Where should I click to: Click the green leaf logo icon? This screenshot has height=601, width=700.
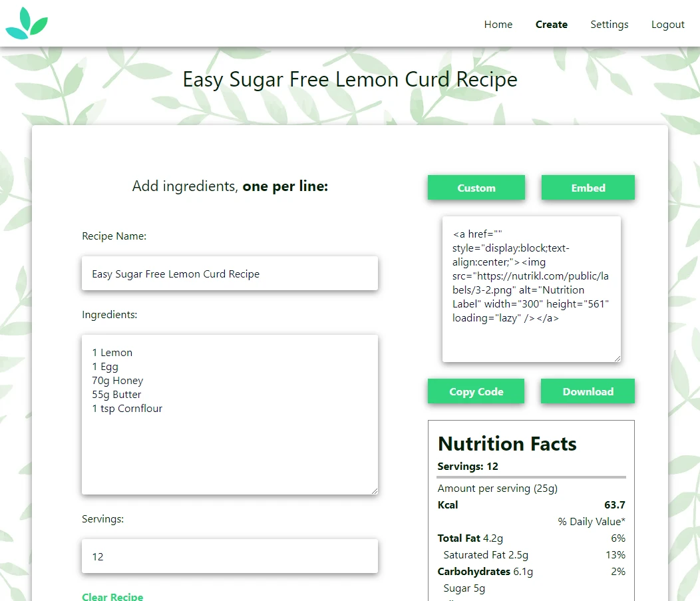coord(27,23)
